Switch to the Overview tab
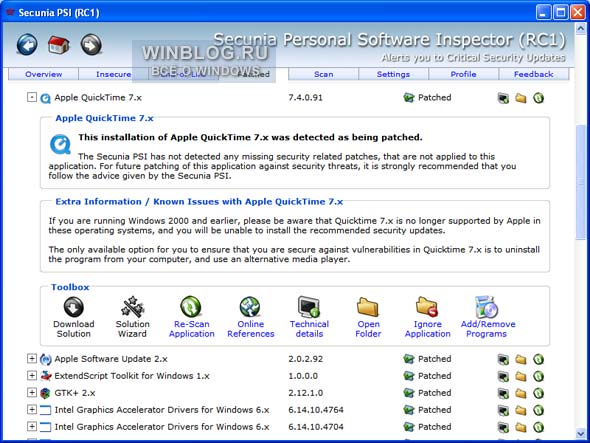Screen dimensions: 590x443 [43, 74]
